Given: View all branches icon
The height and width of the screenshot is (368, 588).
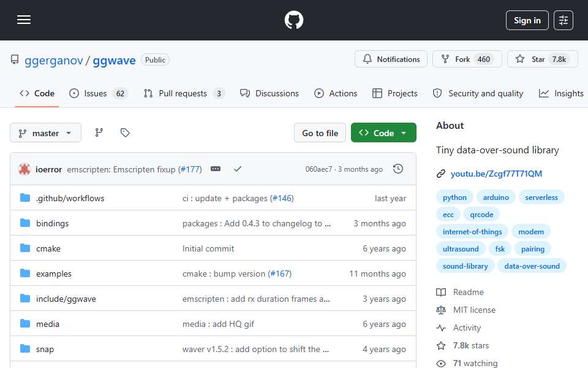Looking at the screenshot, I should coord(99,132).
